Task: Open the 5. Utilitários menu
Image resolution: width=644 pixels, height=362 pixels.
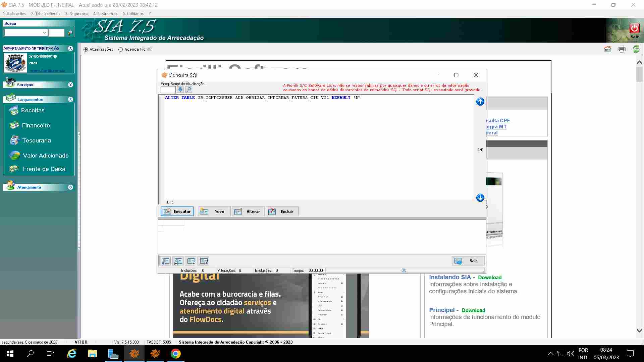Action: (x=133, y=14)
